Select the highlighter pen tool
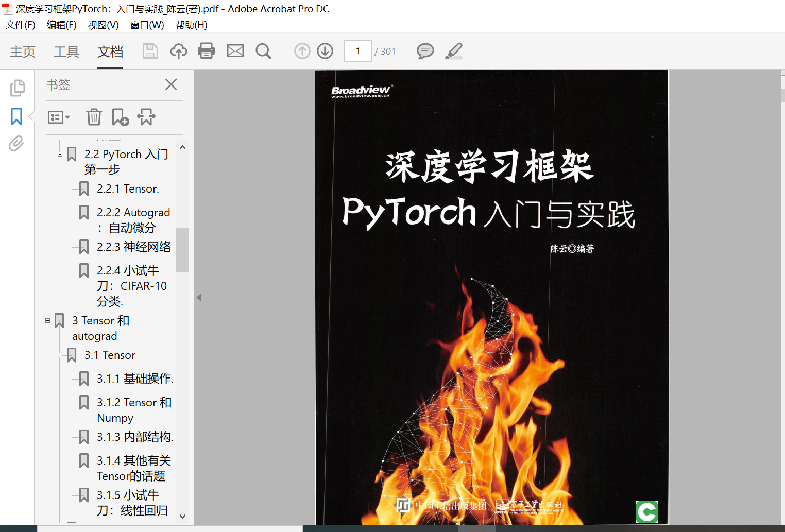The width and height of the screenshot is (785, 532). pos(454,51)
